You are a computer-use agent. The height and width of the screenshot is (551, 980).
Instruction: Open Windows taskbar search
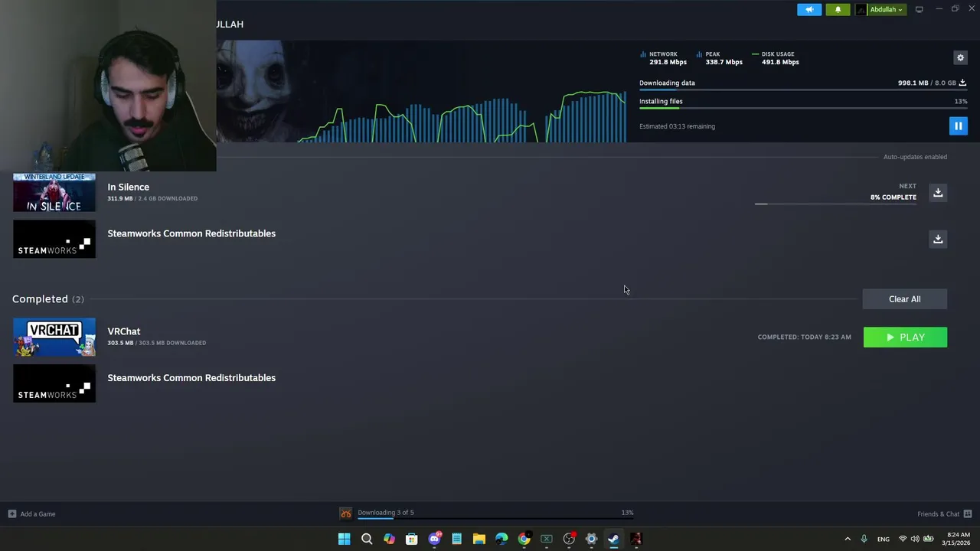click(367, 539)
